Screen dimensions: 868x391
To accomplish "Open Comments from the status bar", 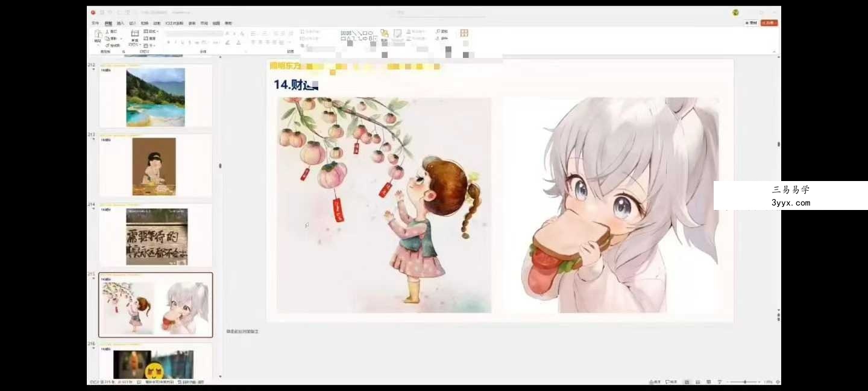I will coord(671,382).
